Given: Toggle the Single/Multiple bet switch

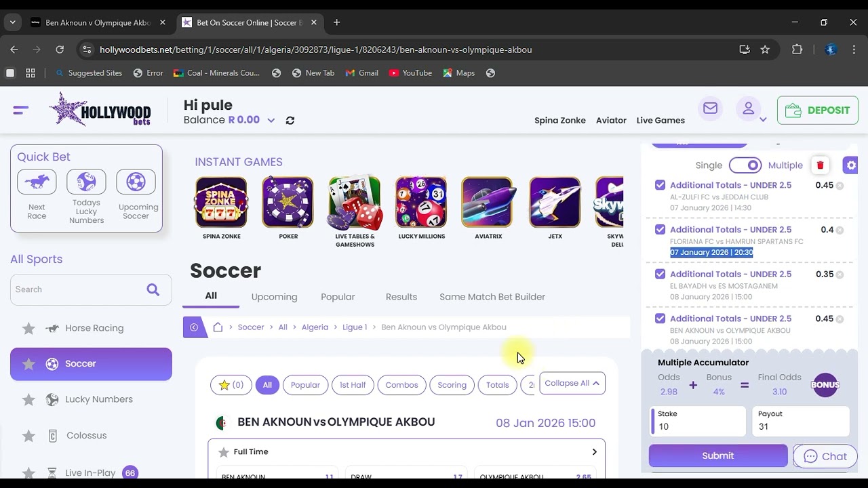Looking at the screenshot, I should 745,165.
